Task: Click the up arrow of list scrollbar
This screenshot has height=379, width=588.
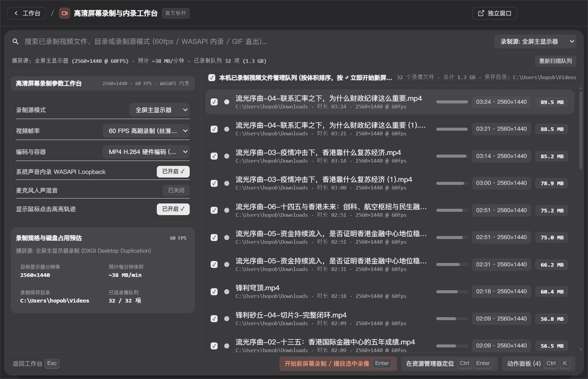Action: pos(581,88)
